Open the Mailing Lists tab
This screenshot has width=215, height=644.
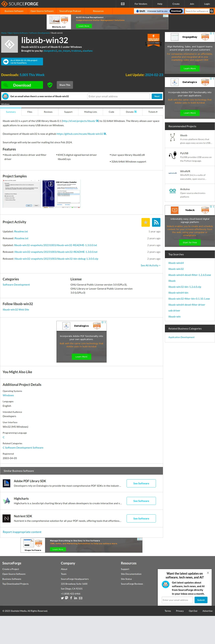[91, 112]
